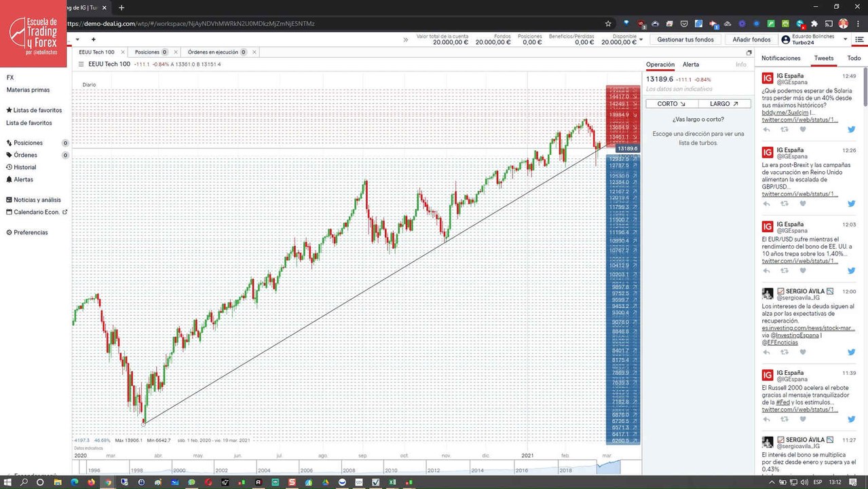Open the chart hamburger menu beside EEUU Tech 100
This screenshot has width=868, height=489.
81,65
